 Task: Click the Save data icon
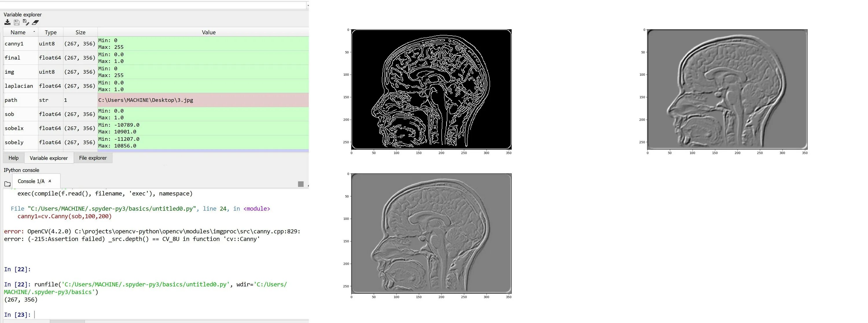(16, 22)
